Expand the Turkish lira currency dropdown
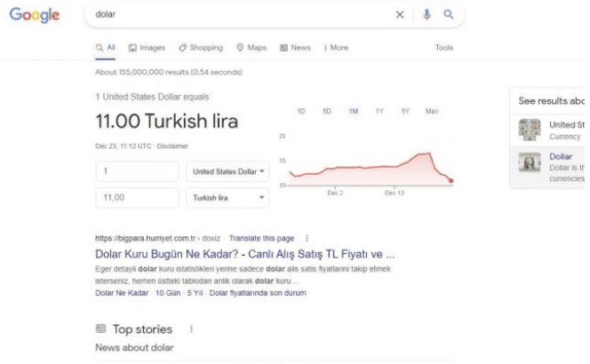The width and height of the screenshot is (590, 364). point(229,198)
